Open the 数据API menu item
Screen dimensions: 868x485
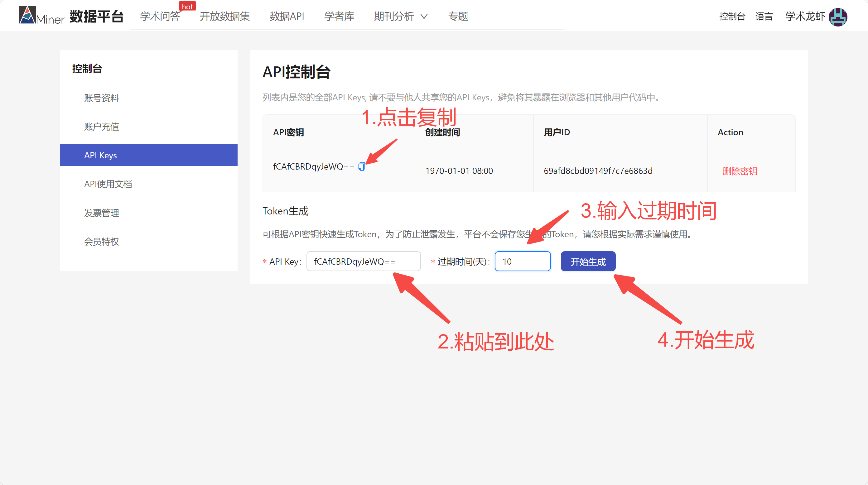point(287,16)
